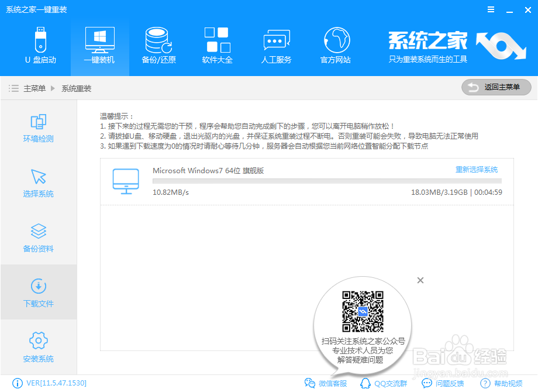
Task: Click the monitor icon beside Windows7 download
Action: pyautogui.click(x=126, y=181)
